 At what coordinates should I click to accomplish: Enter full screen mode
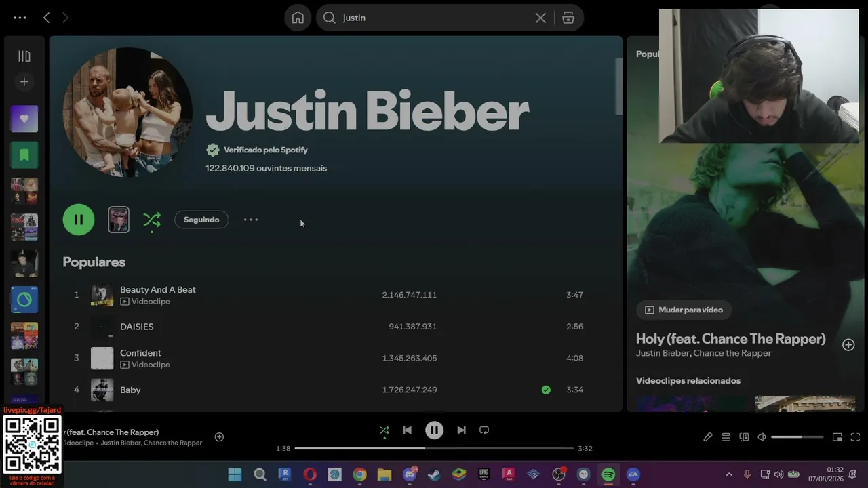click(855, 437)
